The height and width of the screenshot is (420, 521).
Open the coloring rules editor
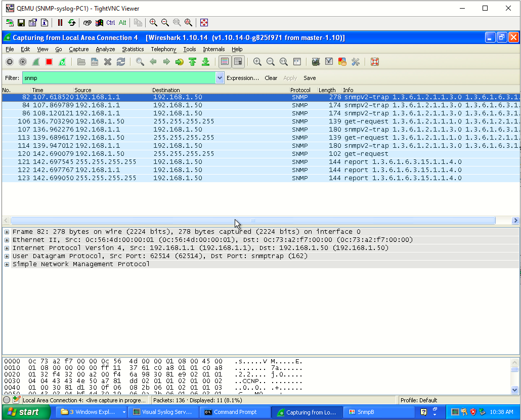coord(342,62)
